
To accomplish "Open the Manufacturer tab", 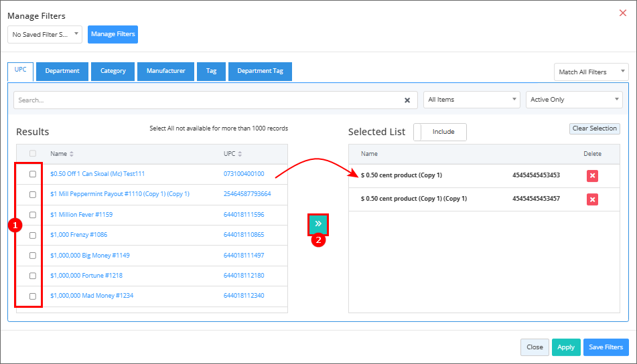I will [165, 72].
